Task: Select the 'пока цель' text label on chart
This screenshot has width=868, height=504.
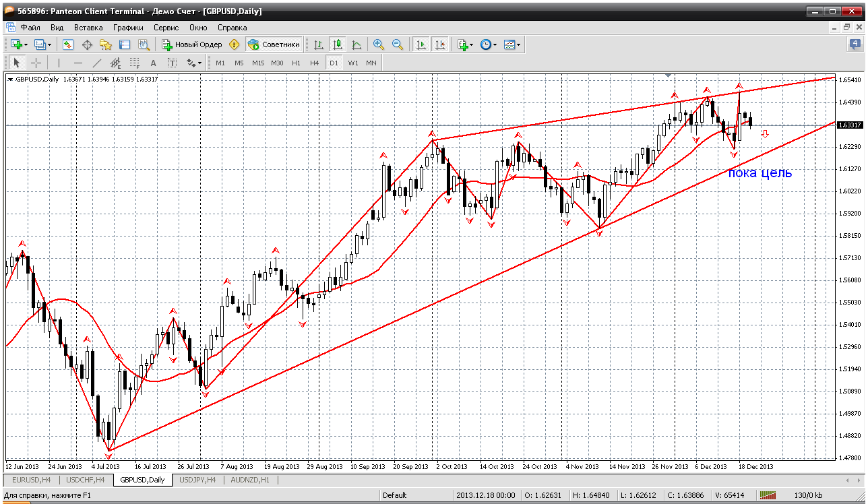Action: (760, 172)
